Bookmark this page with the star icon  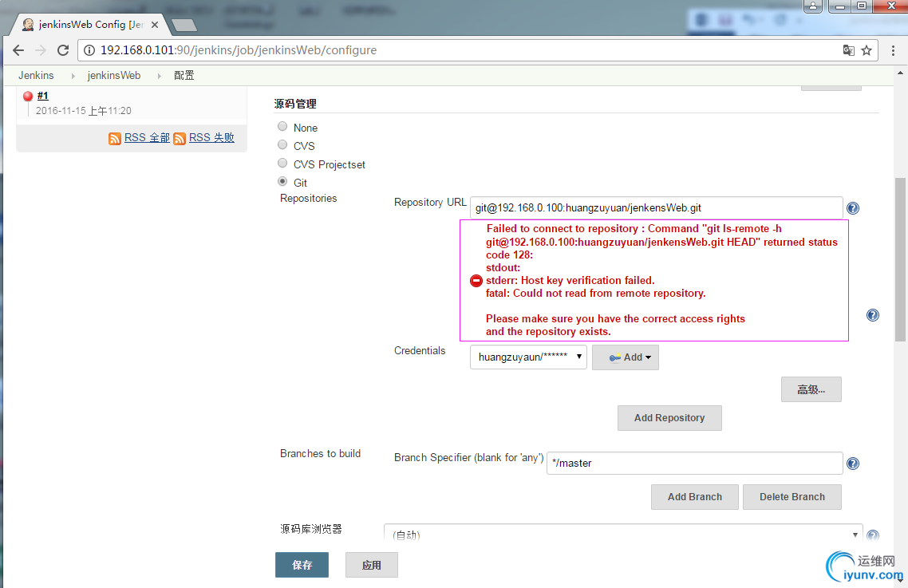(x=867, y=50)
